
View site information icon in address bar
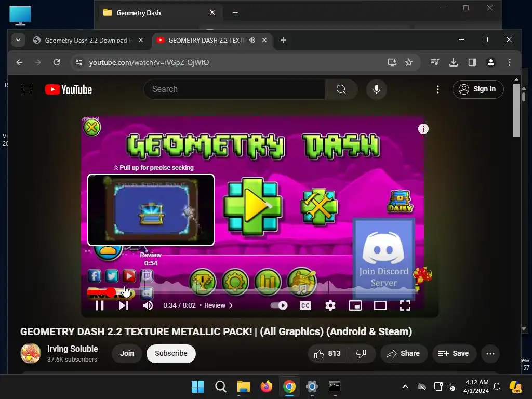[79, 62]
